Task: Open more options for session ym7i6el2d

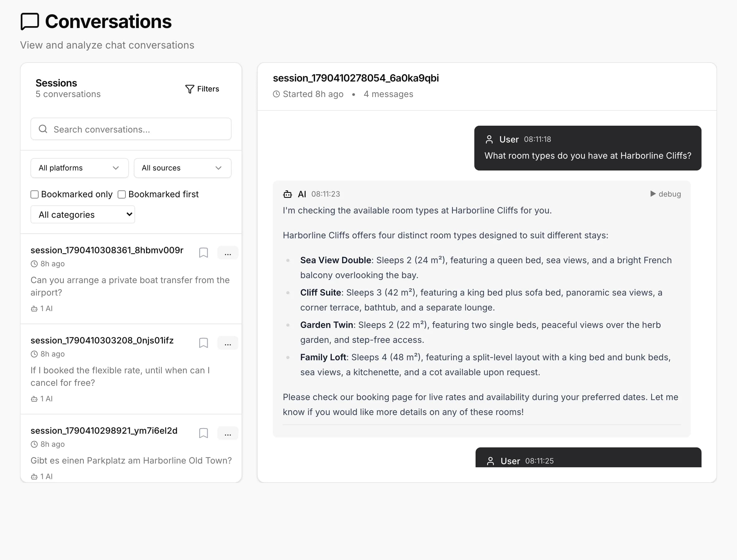Action: 228,433
